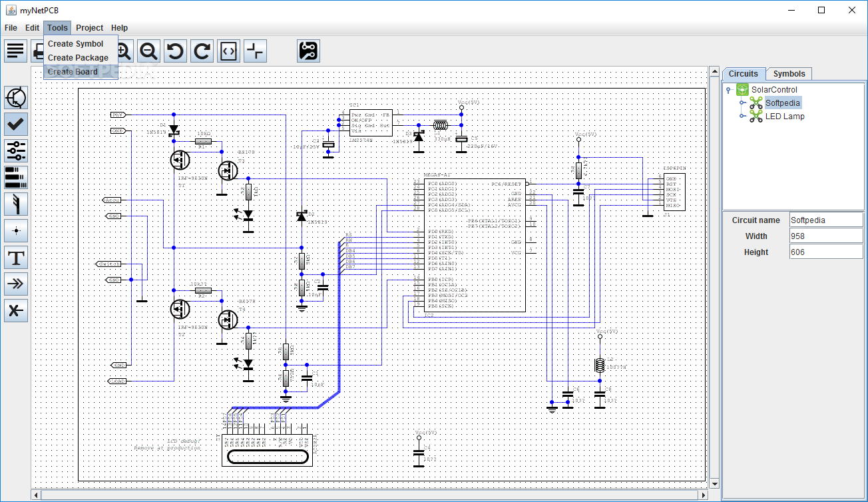
Task: Expand the LED Lamp tree node handle
Action: coord(743,117)
